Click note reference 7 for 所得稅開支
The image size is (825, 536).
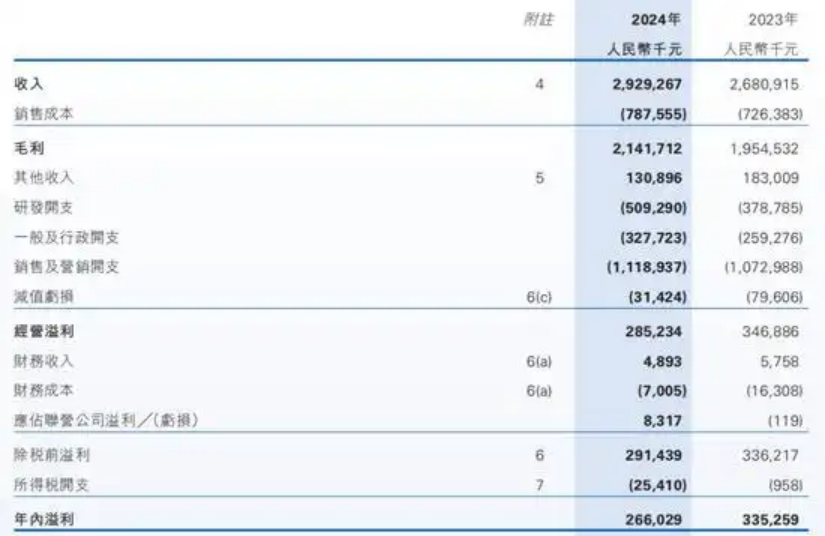point(539,485)
